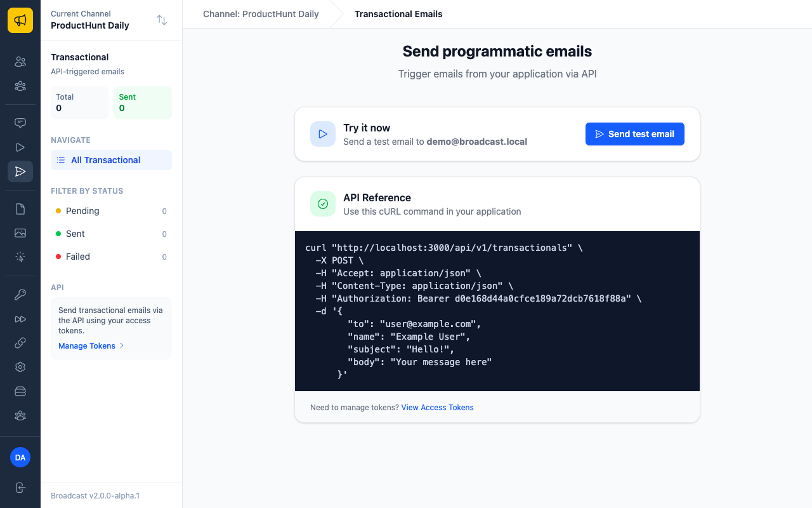This screenshot has height=508, width=812.
Task: Open the cursor click sidebar icon
Action: (x=20, y=257)
